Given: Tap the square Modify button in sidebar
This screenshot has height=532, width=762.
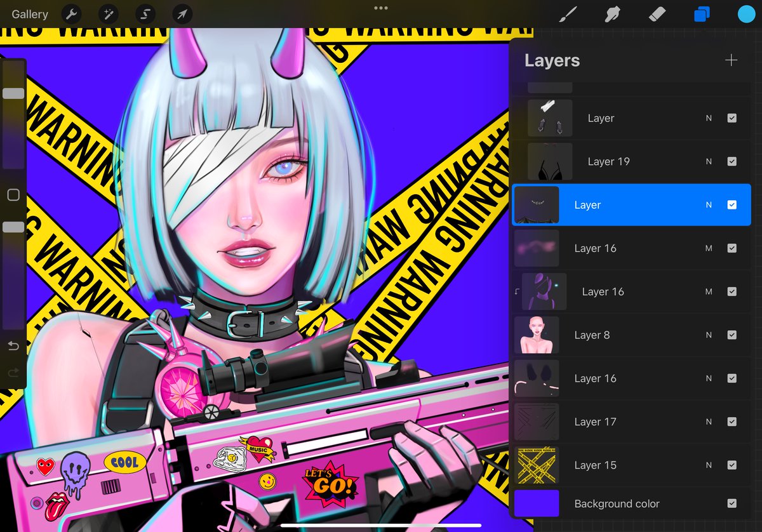Looking at the screenshot, I should pos(13,195).
